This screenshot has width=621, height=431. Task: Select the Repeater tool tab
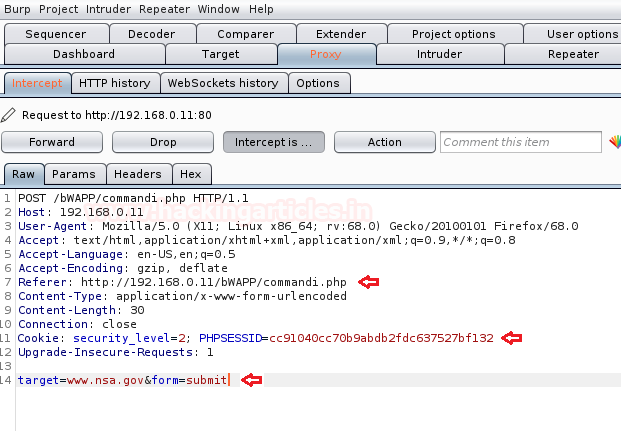pyautogui.click(x=564, y=54)
